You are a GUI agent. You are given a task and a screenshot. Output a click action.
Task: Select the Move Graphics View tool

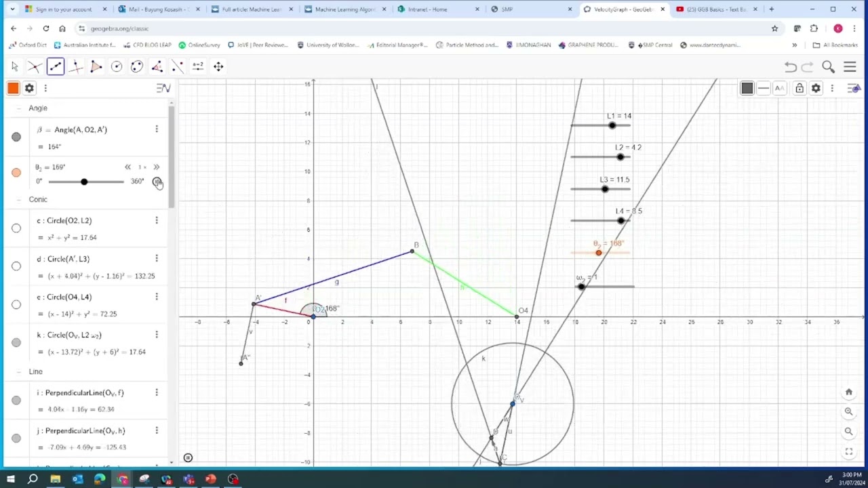[x=218, y=66]
